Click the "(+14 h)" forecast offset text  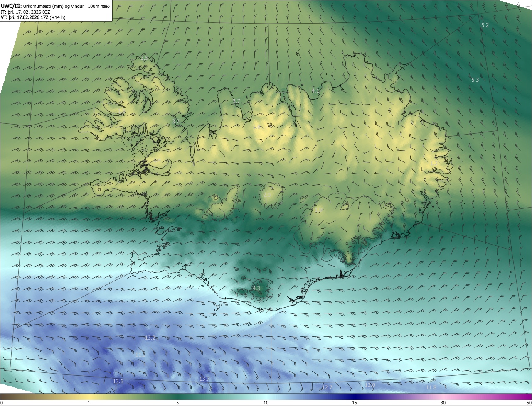[x=57, y=17]
